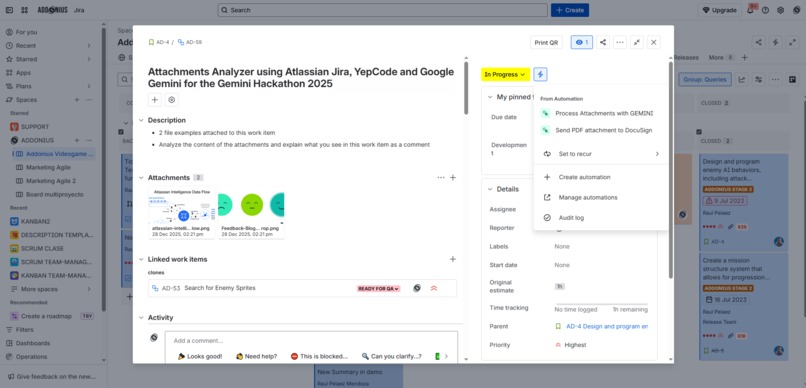806x388 pixels.
Task: Add a linked work item plus icon
Action: point(453,260)
